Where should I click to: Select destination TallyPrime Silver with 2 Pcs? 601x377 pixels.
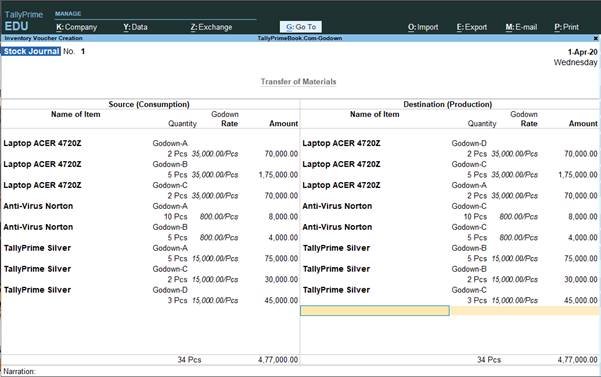(336, 269)
